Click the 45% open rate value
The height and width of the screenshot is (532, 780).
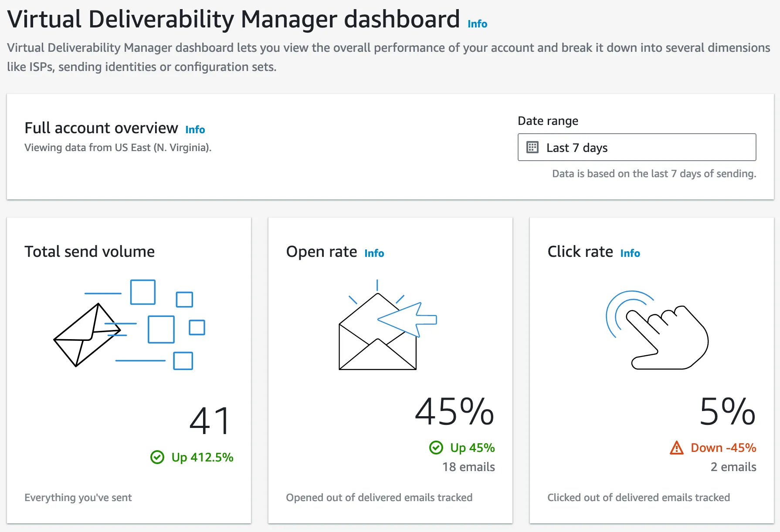coord(454,411)
